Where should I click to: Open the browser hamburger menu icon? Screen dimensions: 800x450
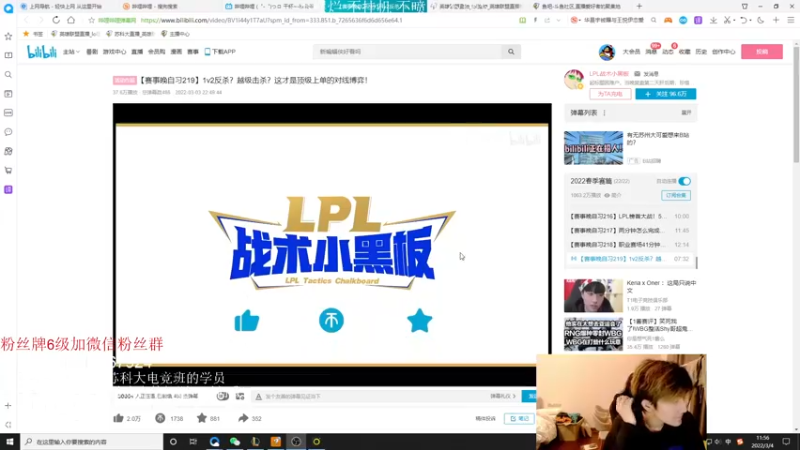(791, 20)
